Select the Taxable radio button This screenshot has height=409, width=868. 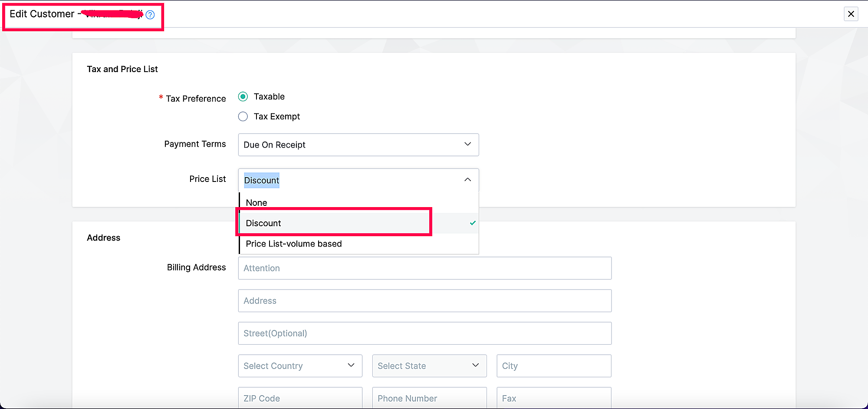pyautogui.click(x=243, y=96)
